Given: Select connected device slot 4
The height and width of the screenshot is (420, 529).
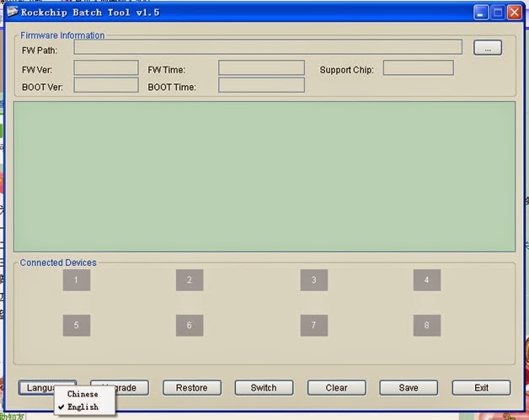Looking at the screenshot, I should click(x=427, y=279).
